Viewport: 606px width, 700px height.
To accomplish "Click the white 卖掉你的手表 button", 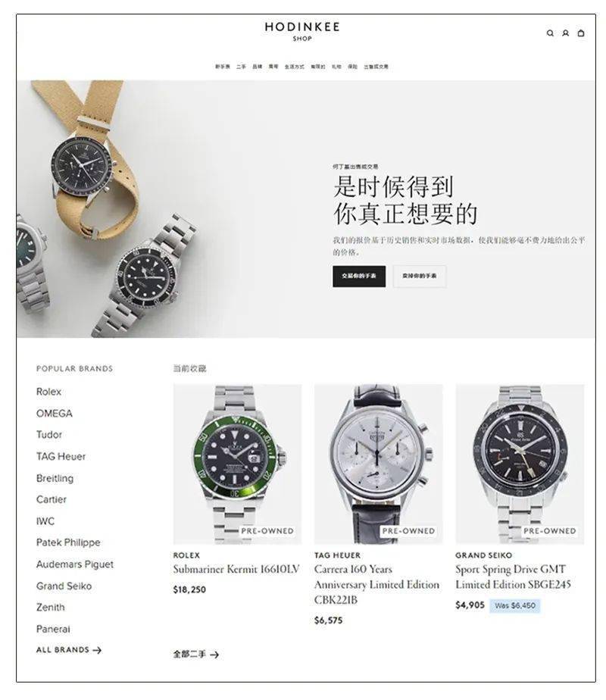I will pyautogui.click(x=420, y=277).
